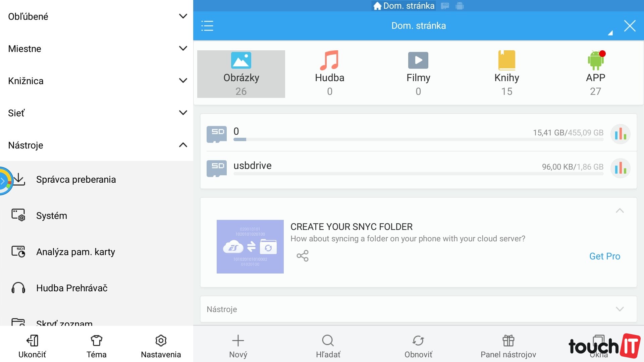Click the Get Pro link
The height and width of the screenshot is (362, 644).
[x=604, y=256]
